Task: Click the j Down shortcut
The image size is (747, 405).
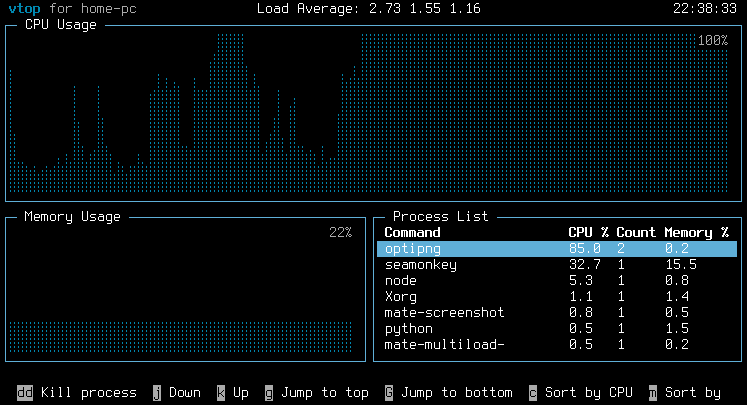Action: (177, 393)
